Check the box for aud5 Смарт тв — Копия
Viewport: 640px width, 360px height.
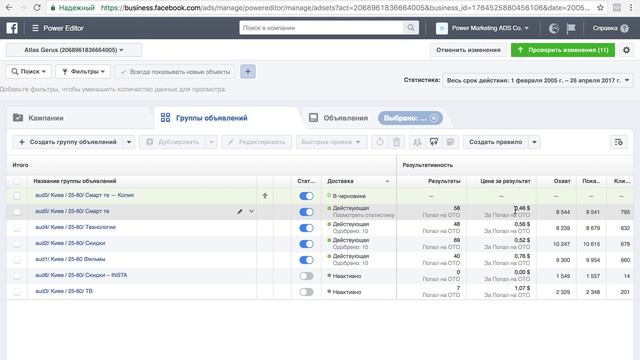(17, 196)
